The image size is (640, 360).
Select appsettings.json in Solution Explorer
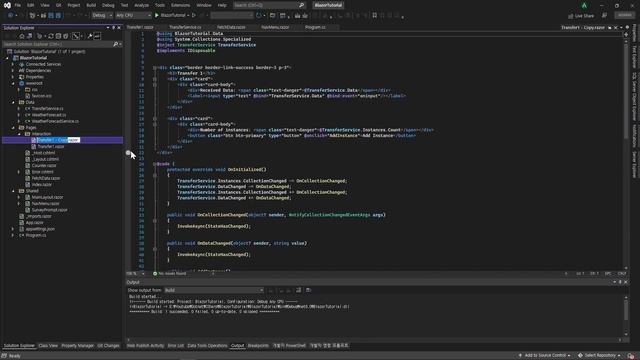pos(40,229)
